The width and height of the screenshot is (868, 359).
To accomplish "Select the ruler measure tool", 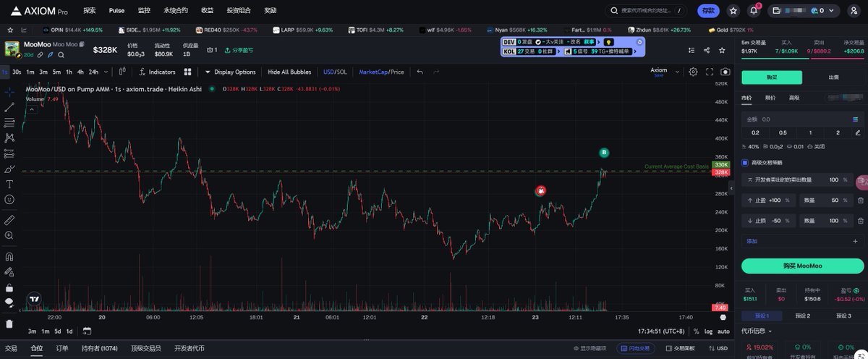I will click(x=9, y=219).
